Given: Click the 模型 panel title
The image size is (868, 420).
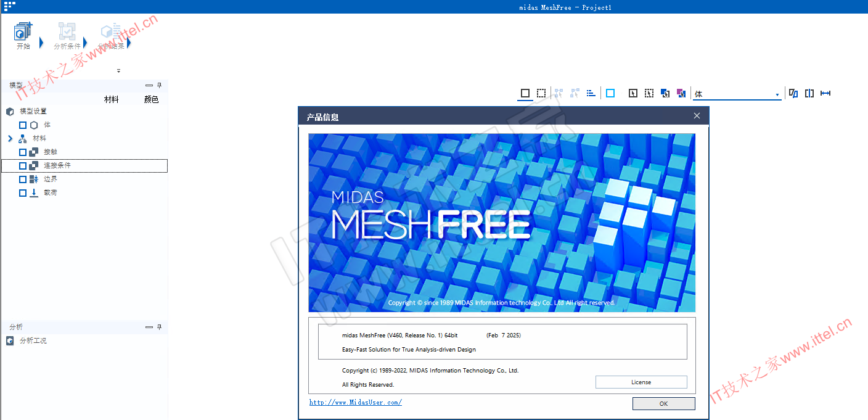Looking at the screenshot, I should point(16,86).
